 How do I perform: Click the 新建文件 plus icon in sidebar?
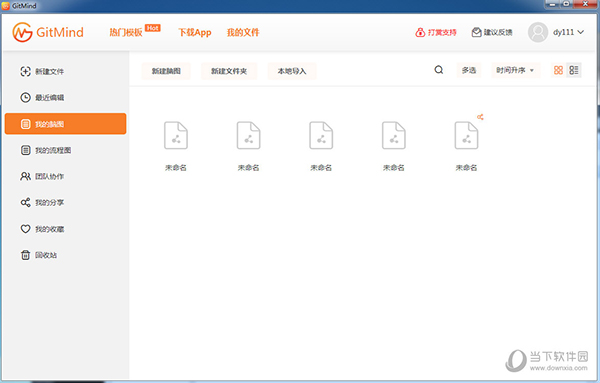(25, 72)
